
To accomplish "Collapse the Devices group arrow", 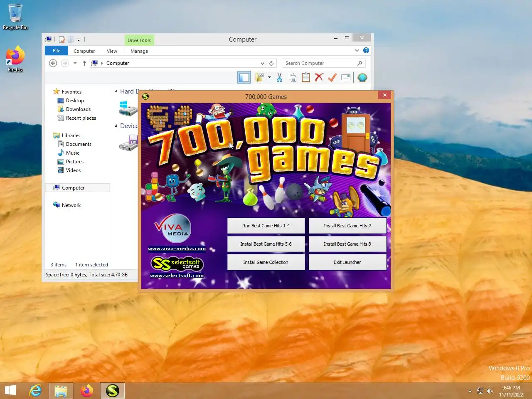I will 116,126.
